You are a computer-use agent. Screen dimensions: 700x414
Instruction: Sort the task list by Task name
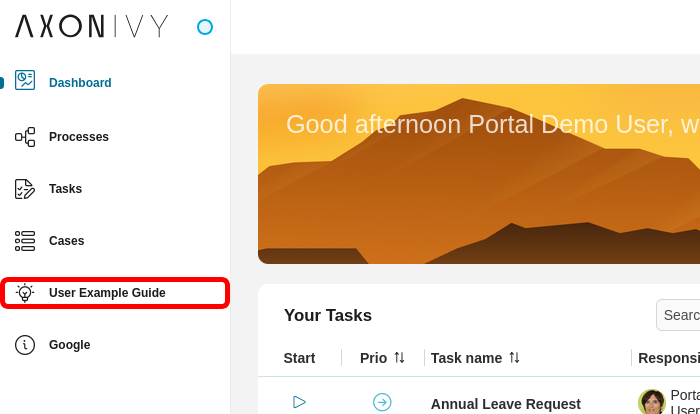point(514,358)
